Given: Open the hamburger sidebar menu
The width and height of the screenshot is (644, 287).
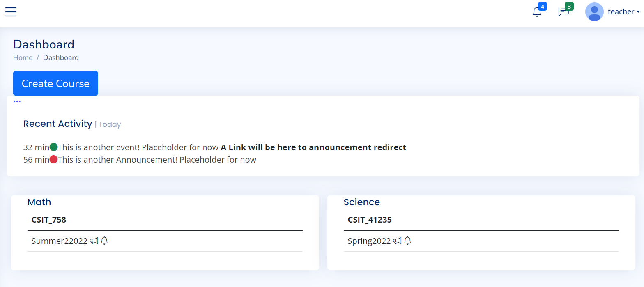Looking at the screenshot, I should pos(11,12).
